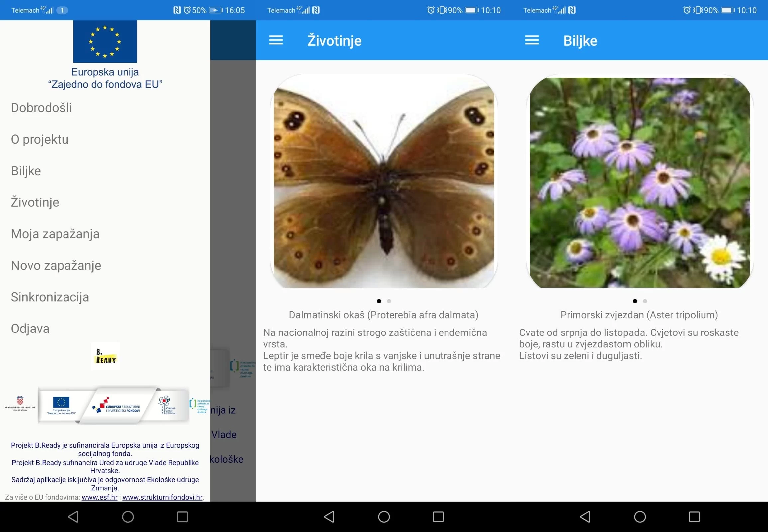Viewport: 768px width, 532px height.
Task: Select first carousel dot under butterfly image
Action: [379, 301]
